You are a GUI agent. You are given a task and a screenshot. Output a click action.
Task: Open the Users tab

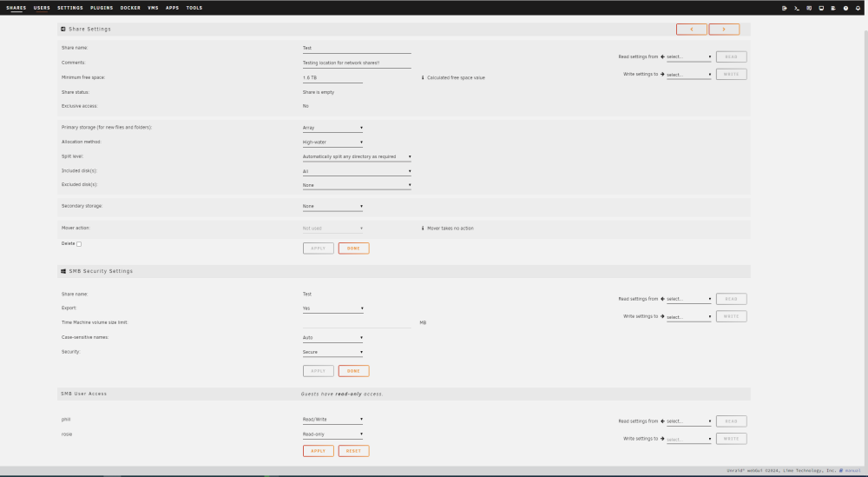[x=42, y=8]
